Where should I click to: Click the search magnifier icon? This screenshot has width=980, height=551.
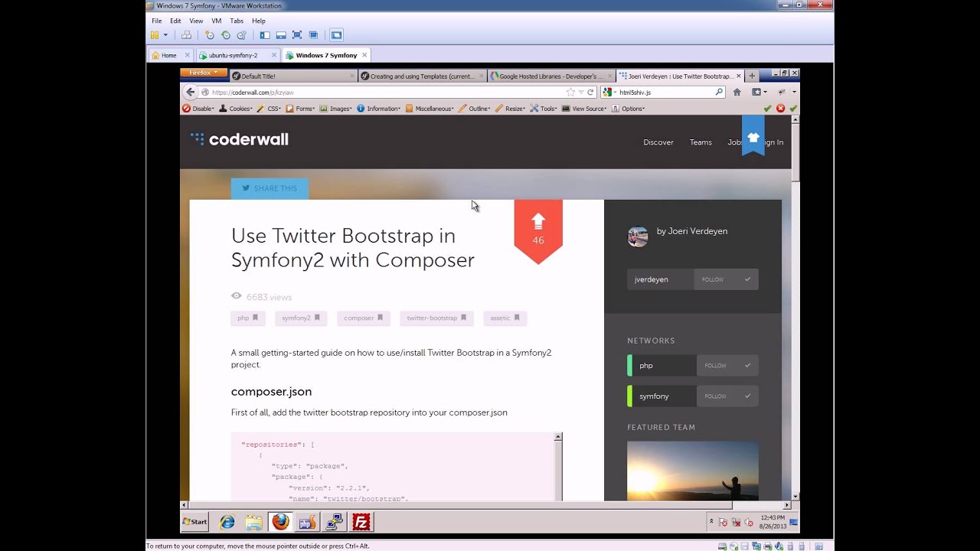point(719,92)
